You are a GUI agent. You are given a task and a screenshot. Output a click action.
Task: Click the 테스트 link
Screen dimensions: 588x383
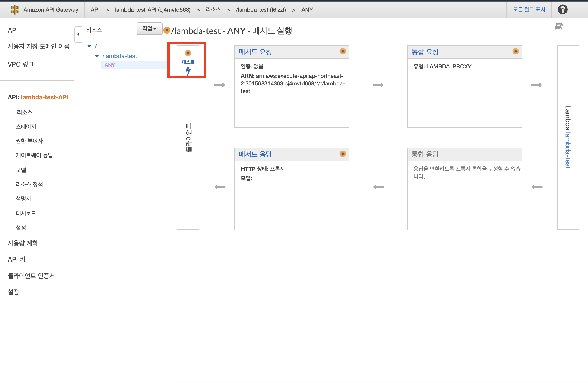click(188, 62)
